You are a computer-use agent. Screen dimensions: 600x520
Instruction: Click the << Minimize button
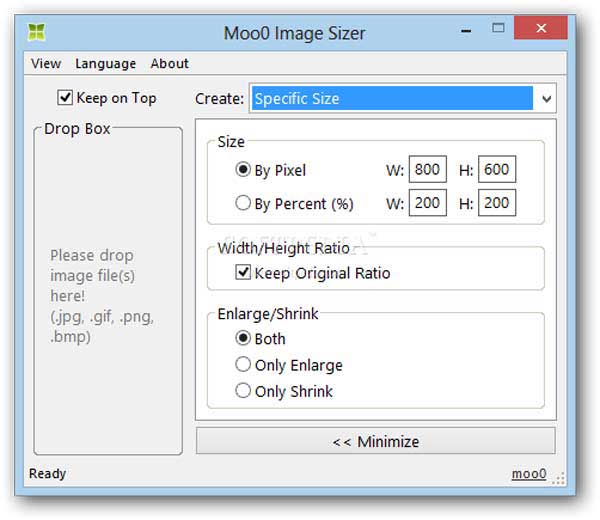point(375,441)
